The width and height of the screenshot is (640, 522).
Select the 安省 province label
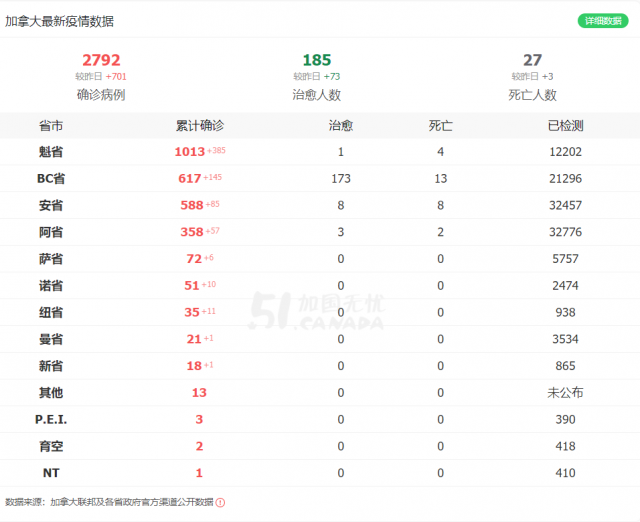[51, 205]
